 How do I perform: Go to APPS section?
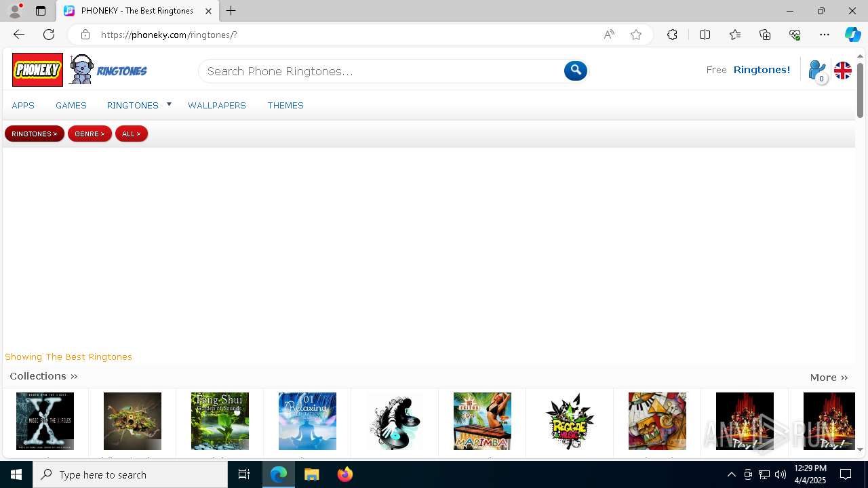(23, 105)
